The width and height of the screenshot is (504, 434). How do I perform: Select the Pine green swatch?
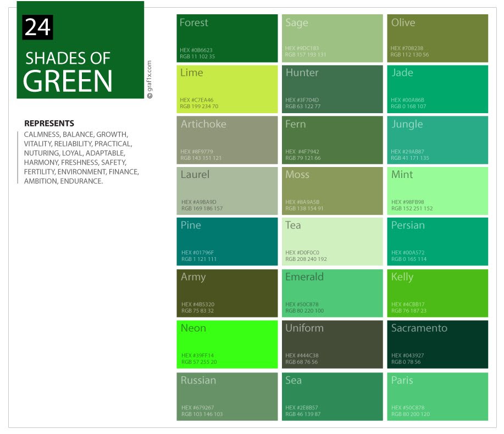coord(227,241)
